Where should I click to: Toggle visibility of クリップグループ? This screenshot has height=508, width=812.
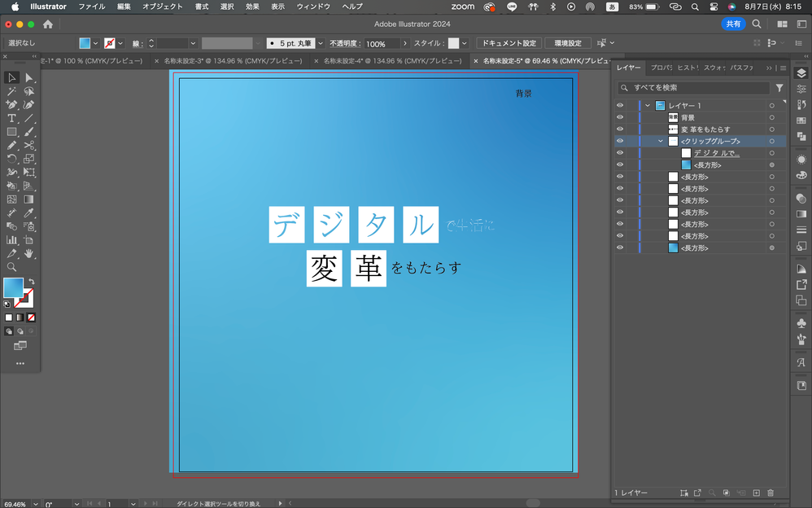(x=620, y=141)
